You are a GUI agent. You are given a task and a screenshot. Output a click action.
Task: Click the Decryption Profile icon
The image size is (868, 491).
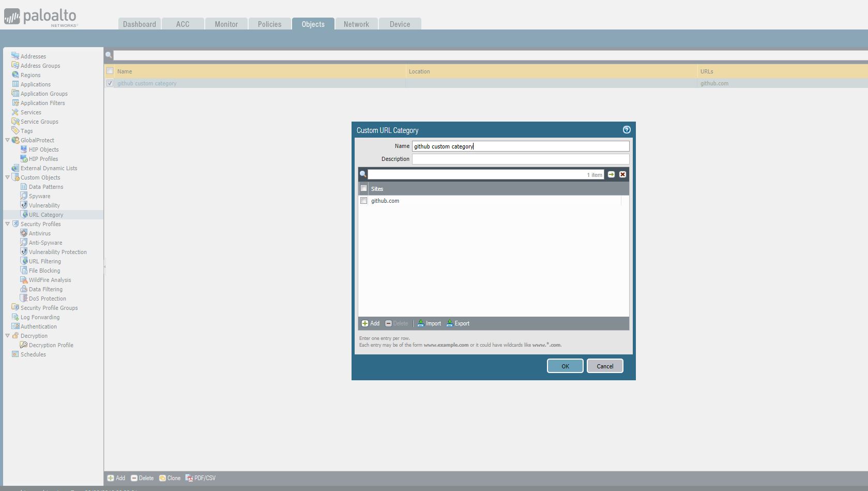coord(23,345)
